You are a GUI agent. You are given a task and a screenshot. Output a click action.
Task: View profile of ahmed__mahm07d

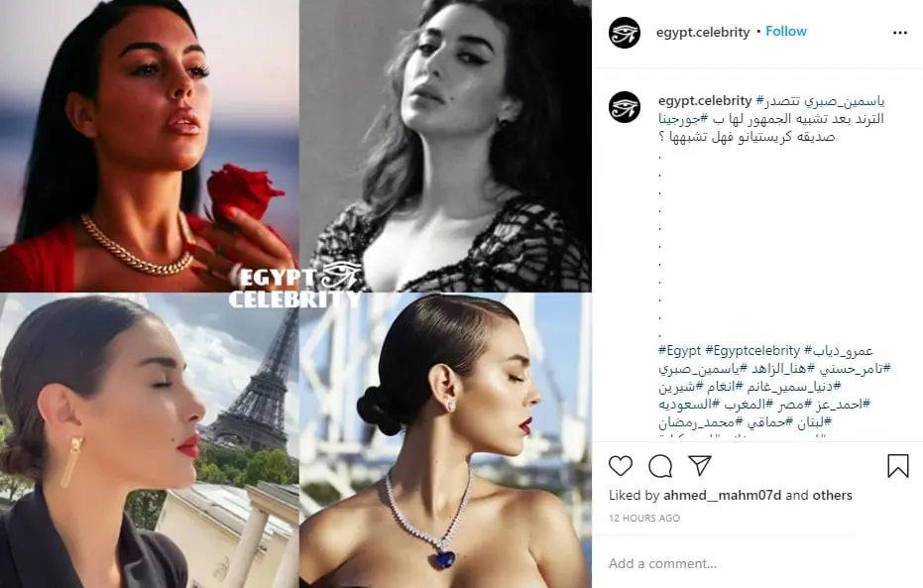coord(723,495)
